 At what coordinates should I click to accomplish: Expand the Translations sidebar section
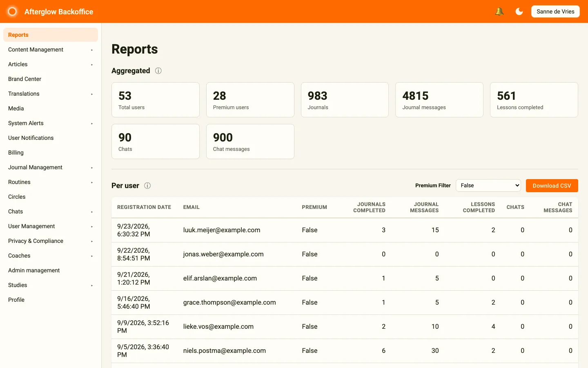coord(51,94)
